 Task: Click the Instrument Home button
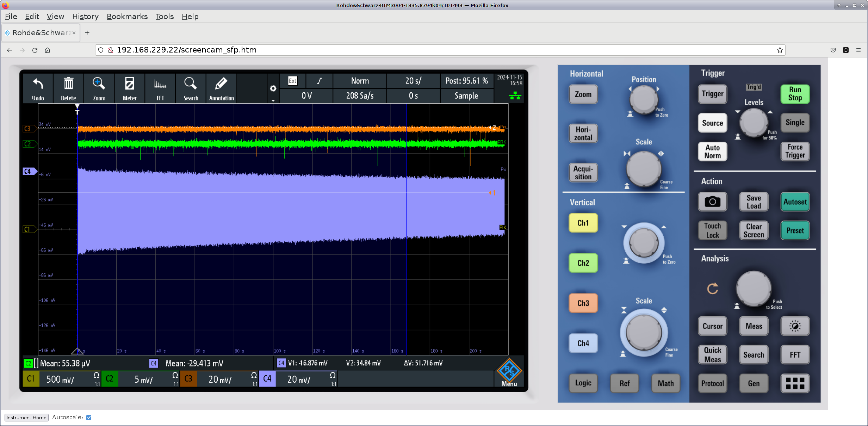click(x=26, y=418)
